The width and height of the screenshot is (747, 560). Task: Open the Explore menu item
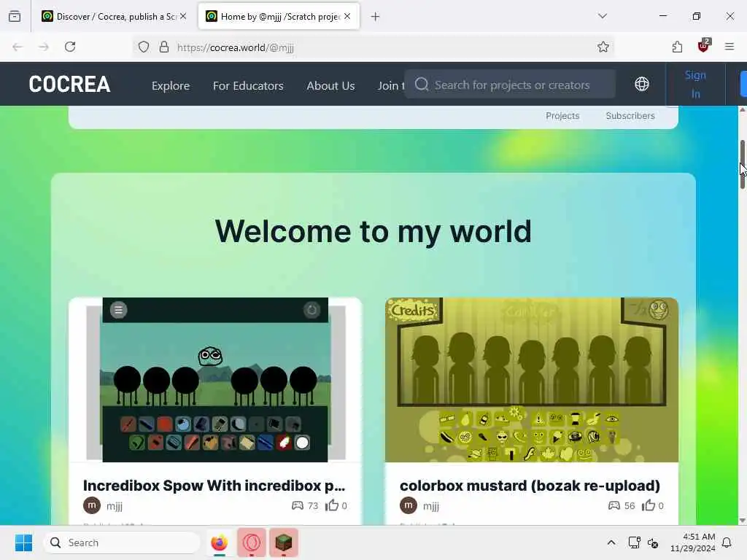(x=171, y=86)
